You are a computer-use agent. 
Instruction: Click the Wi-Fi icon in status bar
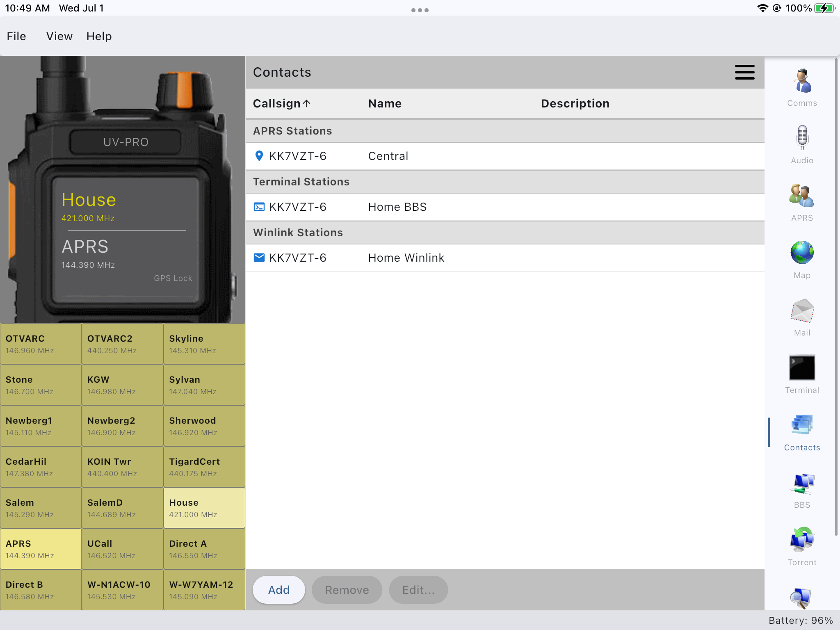tap(762, 8)
